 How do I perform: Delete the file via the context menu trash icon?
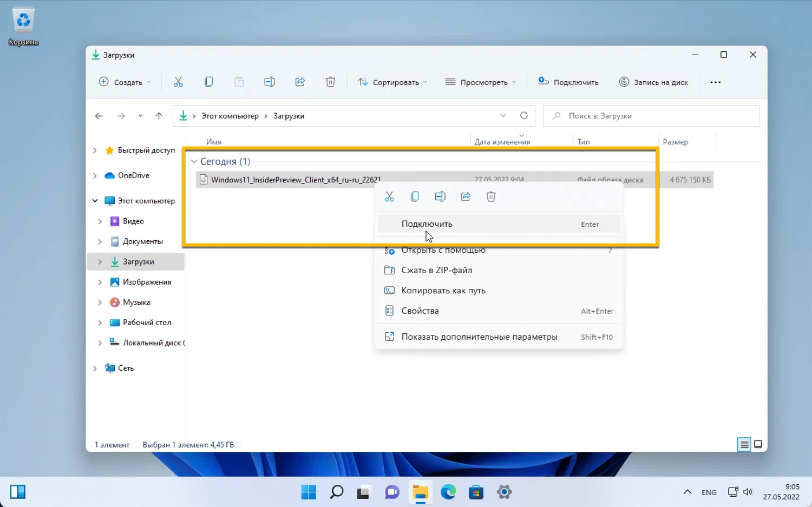pyautogui.click(x=491, y=196)
